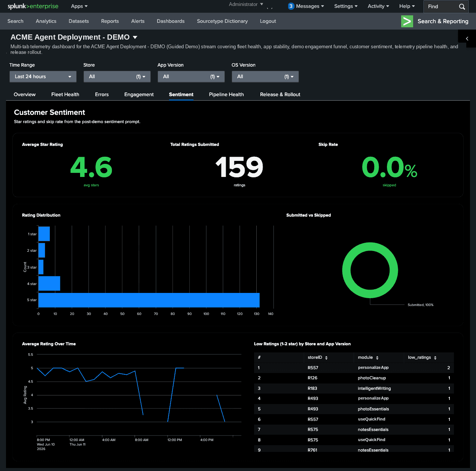476x471 pixels.
Task: Open the Analytics nav item
Action: (46, 21)
